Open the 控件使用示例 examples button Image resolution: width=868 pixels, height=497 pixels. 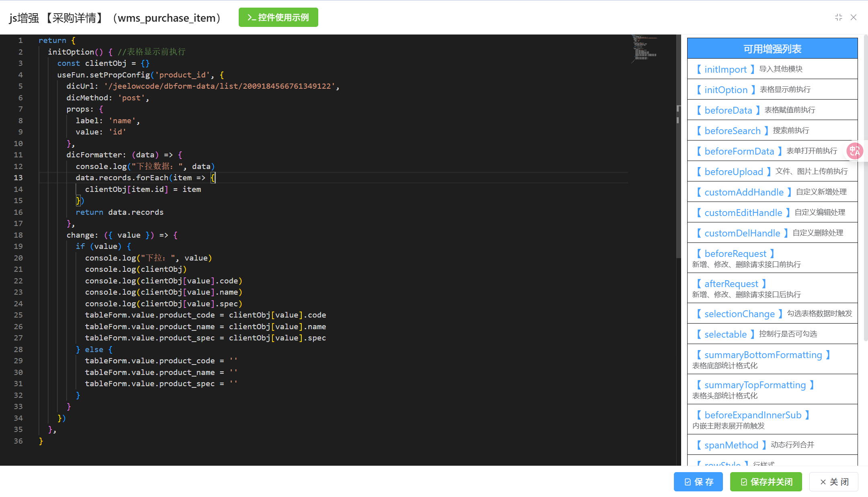point(278,18)
